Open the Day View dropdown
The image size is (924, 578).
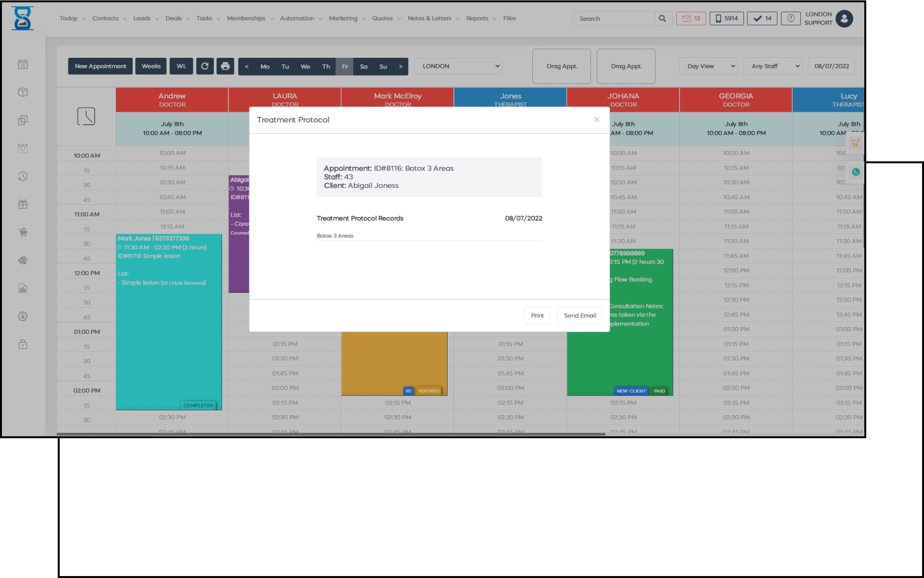tap(708, 66)
